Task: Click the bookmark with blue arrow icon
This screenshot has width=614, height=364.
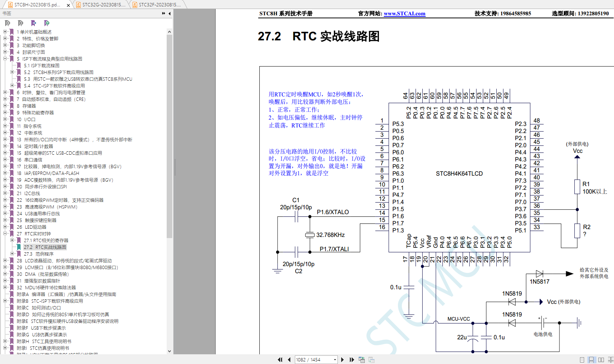Action: point(34,23)
